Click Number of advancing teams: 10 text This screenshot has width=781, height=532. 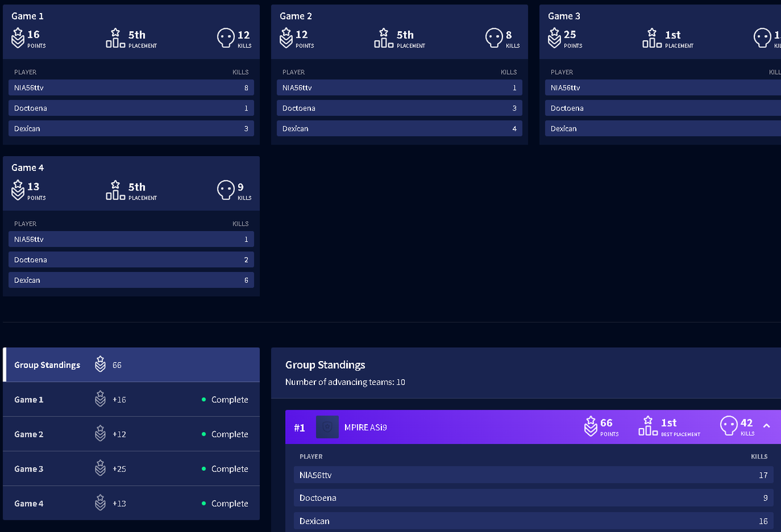[x=345, y=382]
